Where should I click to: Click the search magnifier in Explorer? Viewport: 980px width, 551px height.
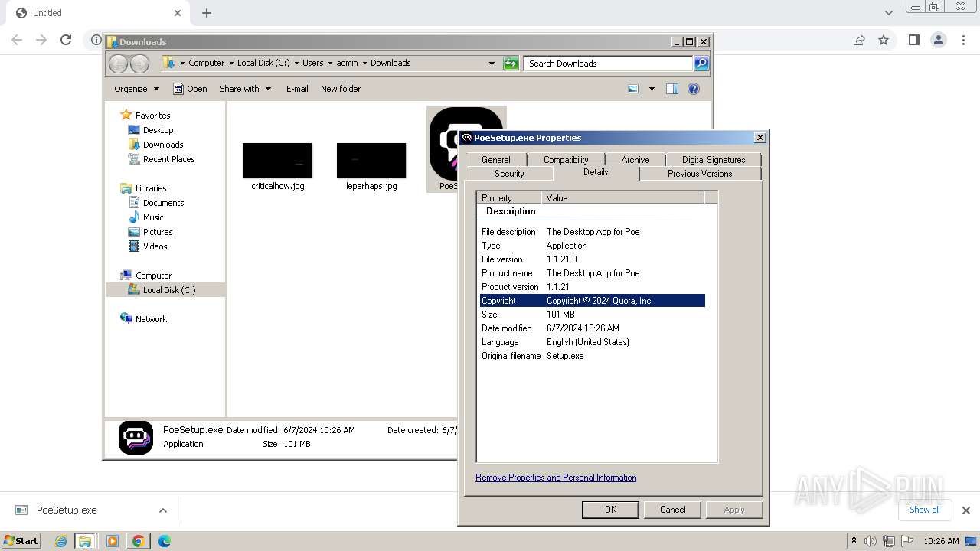click(701, 64)
